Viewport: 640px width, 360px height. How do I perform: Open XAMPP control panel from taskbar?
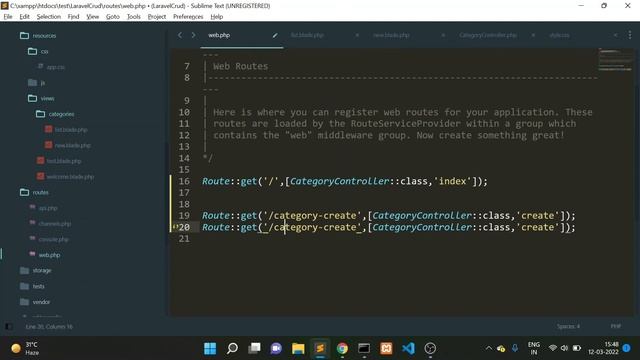[386, 349]
